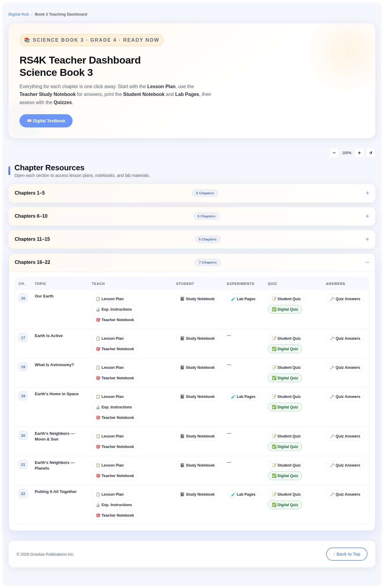
Task: Expand the Chapters 6–10 section
Action: [192, 216]
